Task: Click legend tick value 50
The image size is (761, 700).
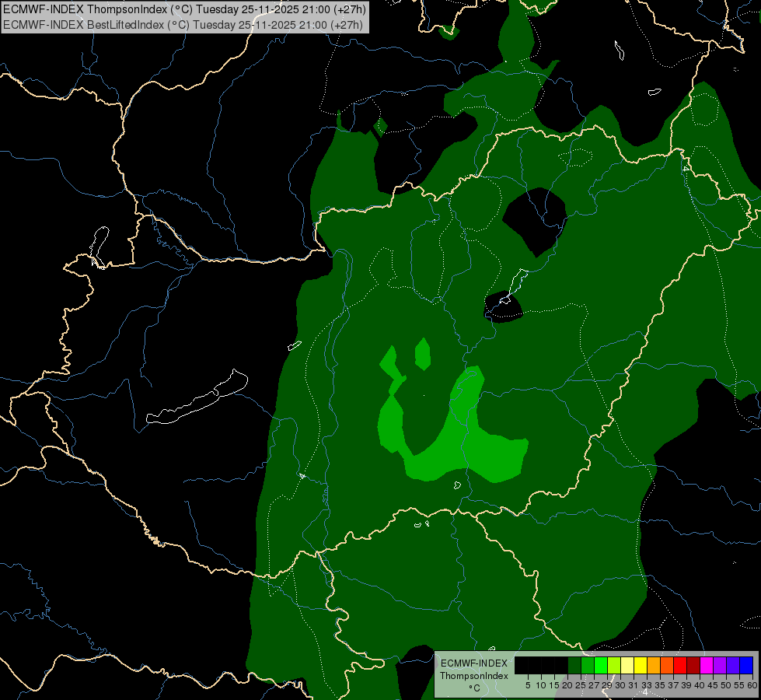Action: pyautogui.click(x=726, y=685)
